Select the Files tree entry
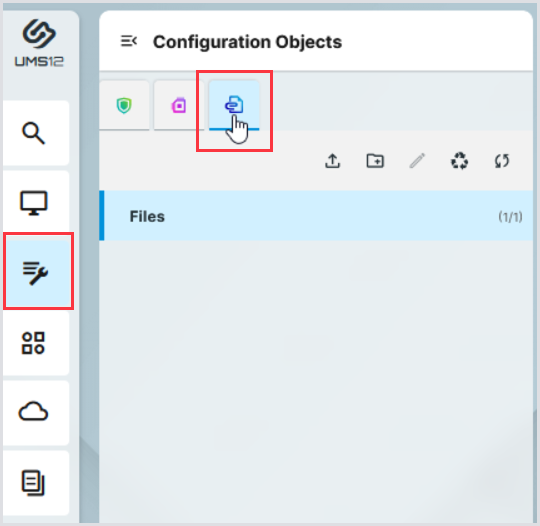540x526 pixels. 316,216
